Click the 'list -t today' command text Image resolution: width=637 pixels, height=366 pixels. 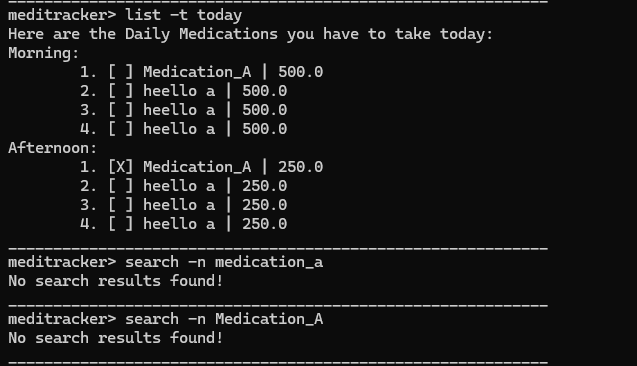(183, 15)
